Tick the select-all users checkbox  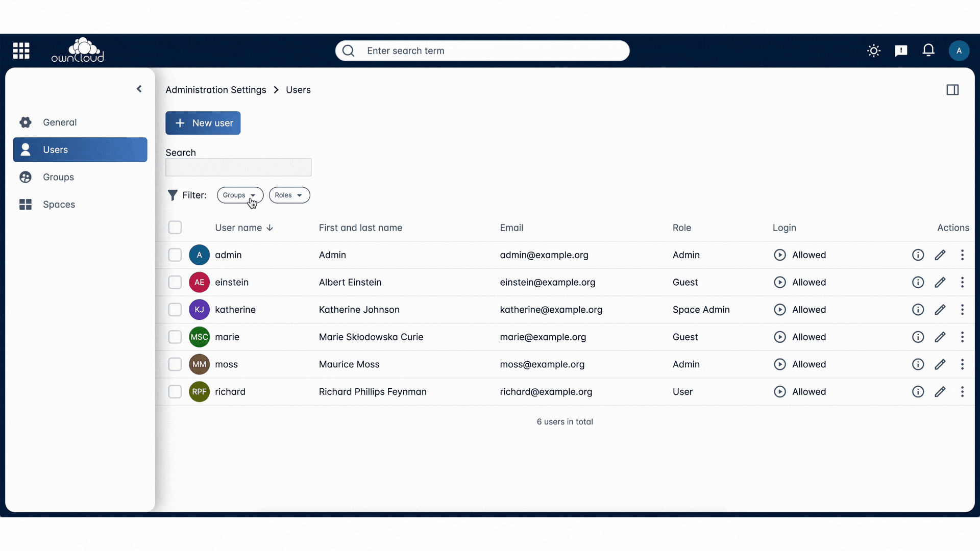[175, 228]
